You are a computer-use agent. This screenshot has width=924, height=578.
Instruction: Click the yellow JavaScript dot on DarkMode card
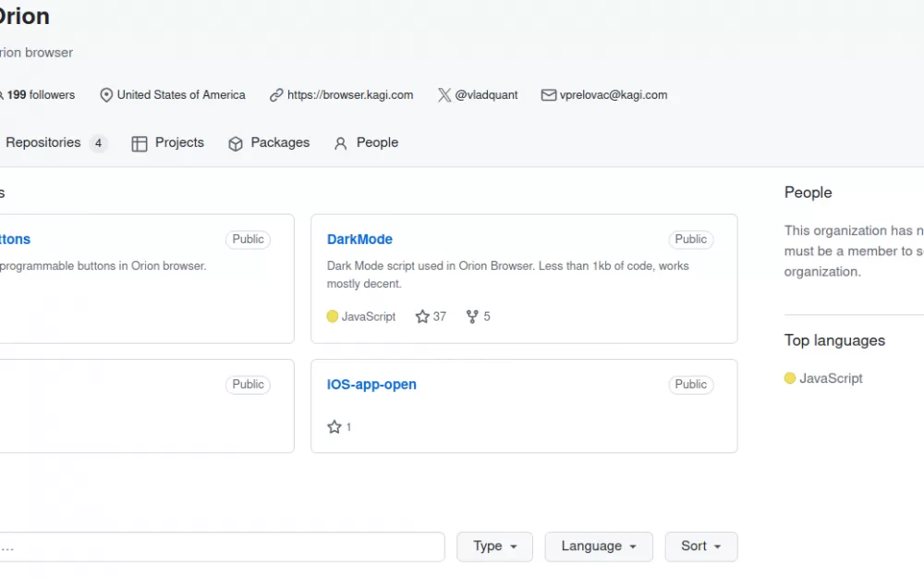pos(333,316)
